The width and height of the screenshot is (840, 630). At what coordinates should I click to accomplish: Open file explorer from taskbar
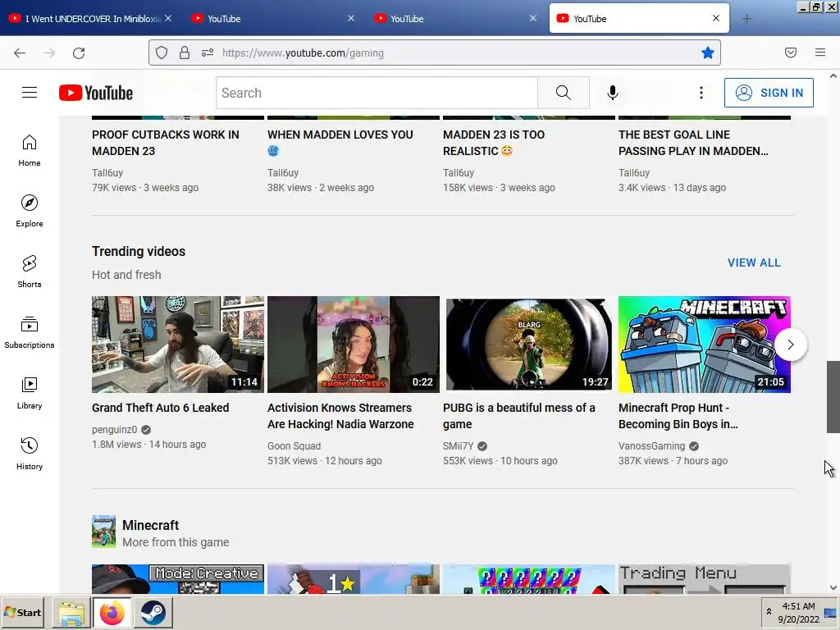[71, 612]
